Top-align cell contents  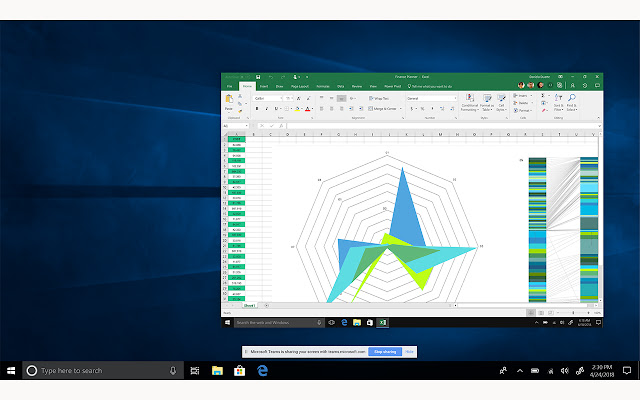tap(322, 98)
